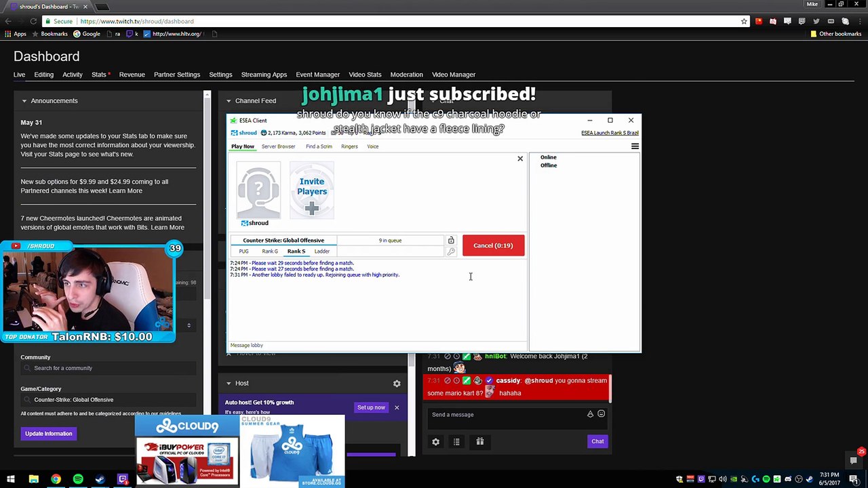Screen dimensions: 868x488
Task: Open the Revenue dashboard tab
Action: click(x=132, y=75)
